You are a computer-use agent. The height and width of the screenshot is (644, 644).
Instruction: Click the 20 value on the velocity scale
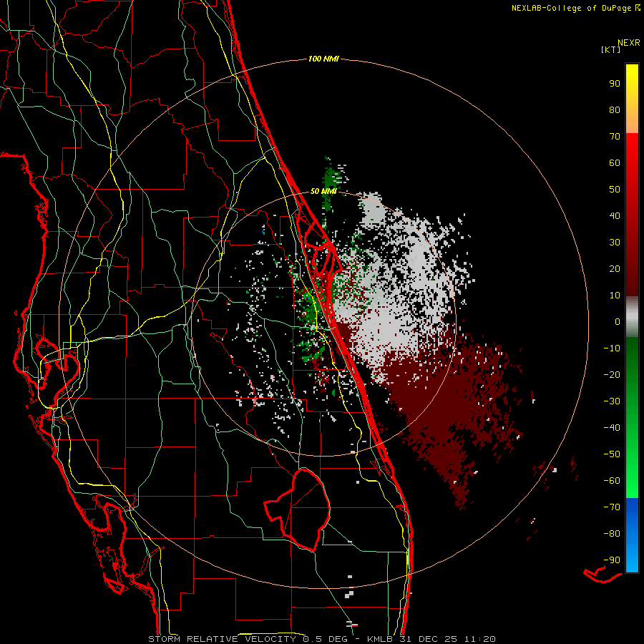(615, 268)
